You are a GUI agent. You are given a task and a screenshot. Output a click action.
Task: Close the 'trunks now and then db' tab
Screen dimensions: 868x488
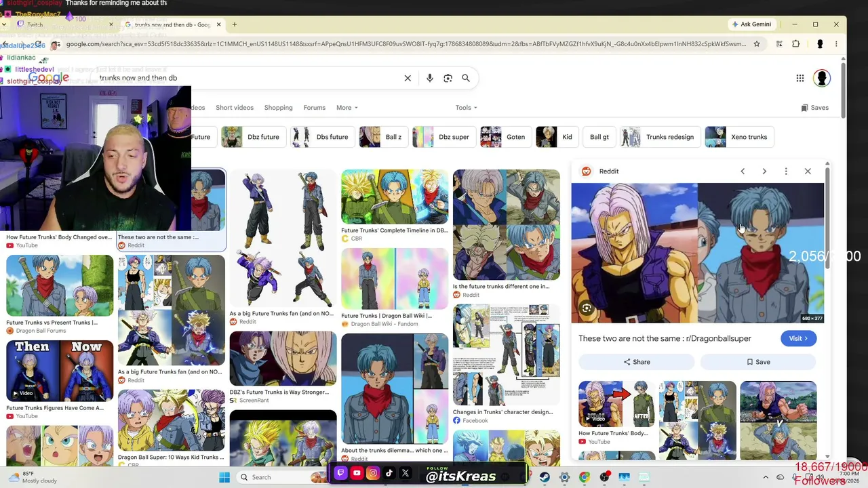(x=218, y=24)
